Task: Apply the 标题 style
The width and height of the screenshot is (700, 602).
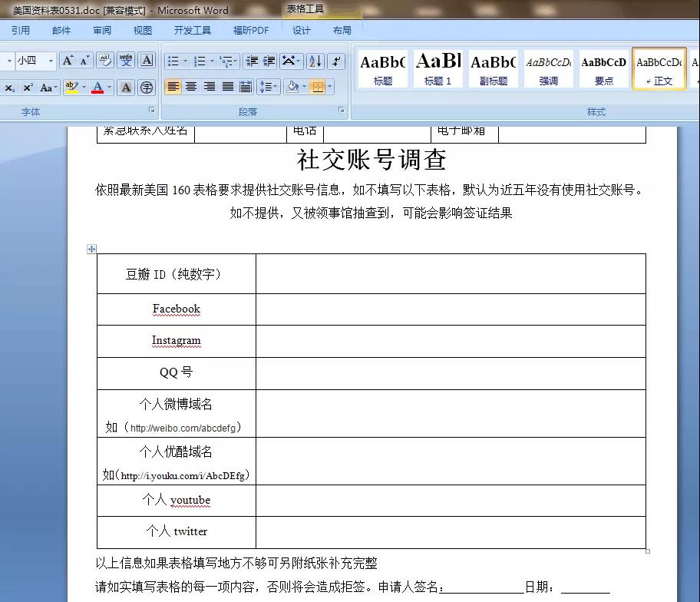Action: [x=382, y=69]
